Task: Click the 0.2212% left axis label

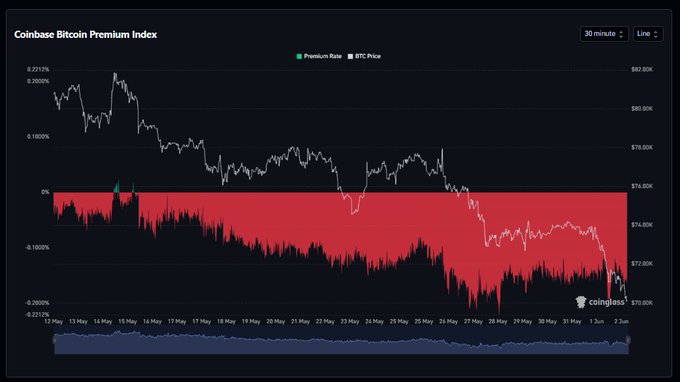Action: point(38,69)
